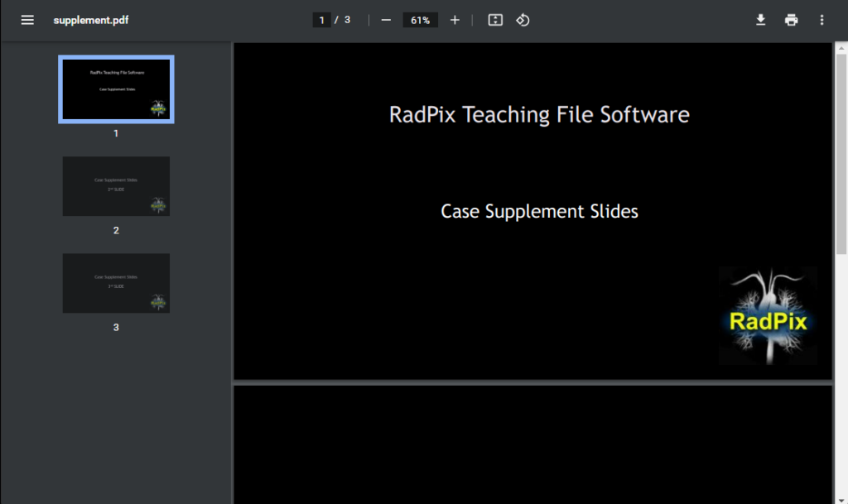Download the supplement.pdf file

760,20
